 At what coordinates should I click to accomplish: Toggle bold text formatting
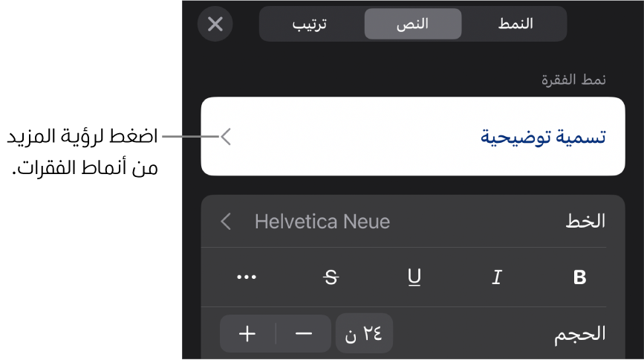coord(580,277)
